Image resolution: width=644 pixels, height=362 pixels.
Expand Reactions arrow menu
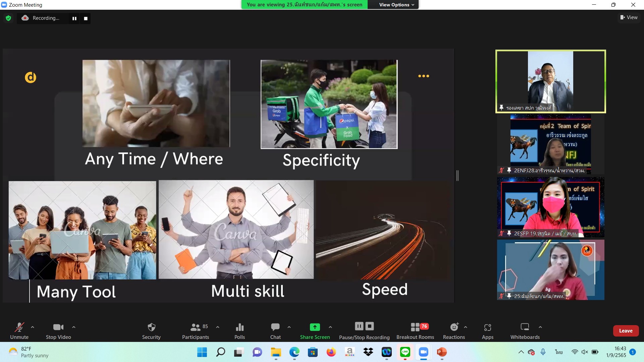click(466, 327)
